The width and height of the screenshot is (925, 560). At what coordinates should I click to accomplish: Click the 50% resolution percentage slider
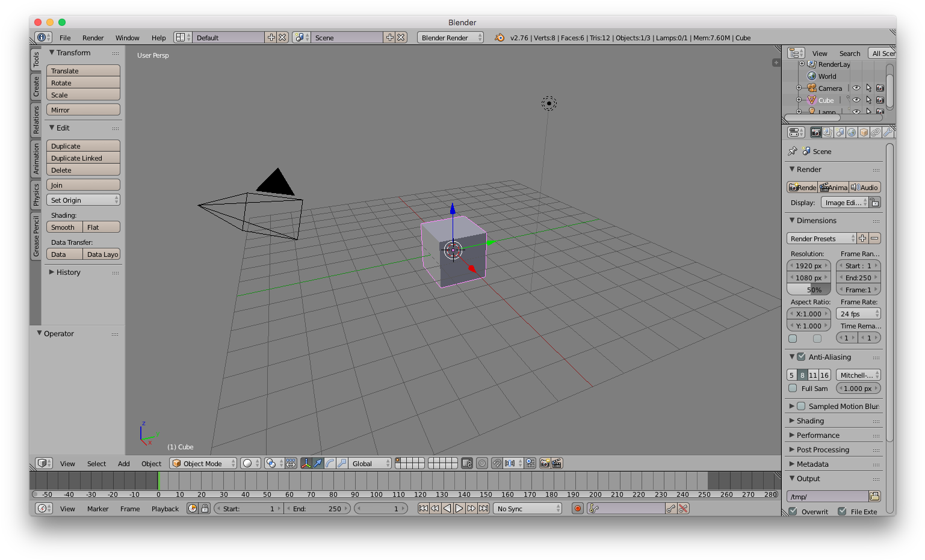[809, 290]
